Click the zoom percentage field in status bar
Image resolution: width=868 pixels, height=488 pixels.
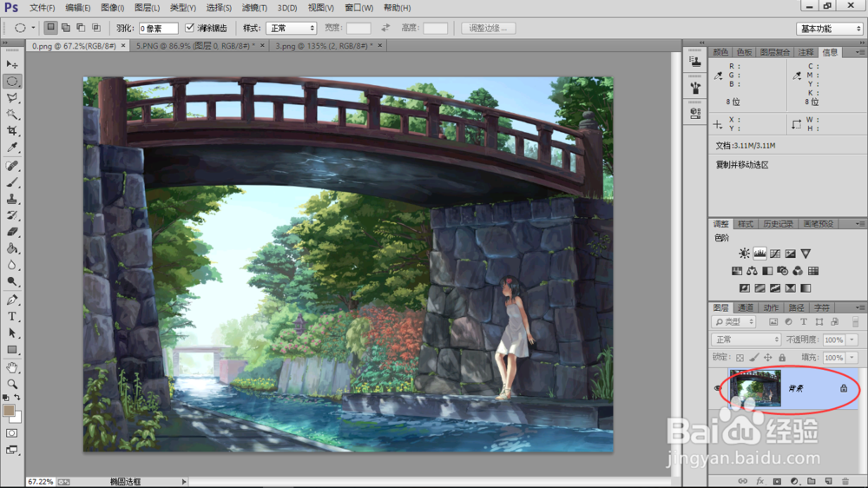click(x=41, y=482)
